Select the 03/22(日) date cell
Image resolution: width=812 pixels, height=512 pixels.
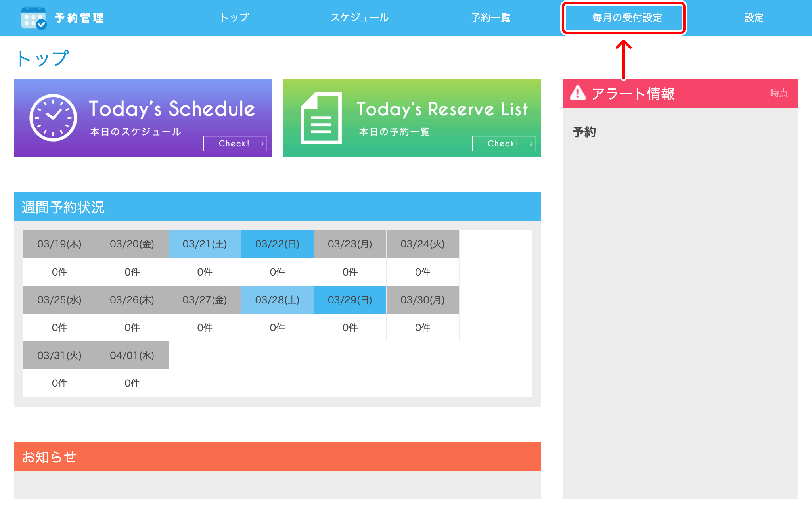click(x=277, y=244)
